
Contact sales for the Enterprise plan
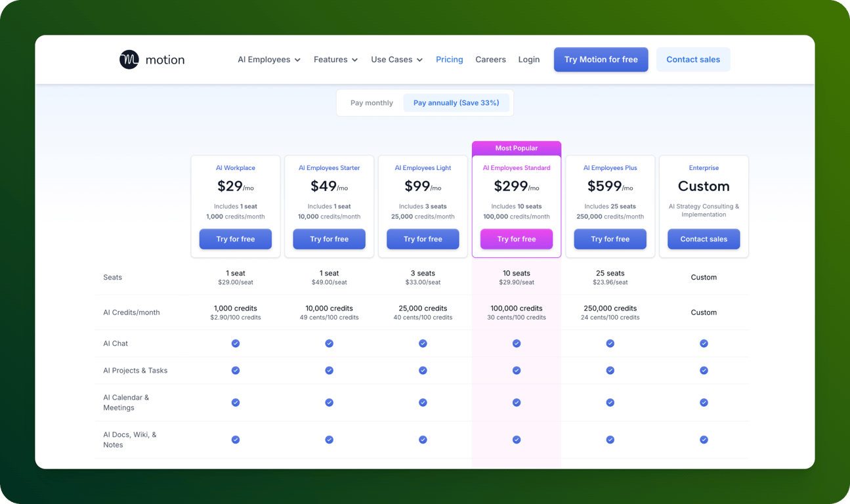[704, 239]
